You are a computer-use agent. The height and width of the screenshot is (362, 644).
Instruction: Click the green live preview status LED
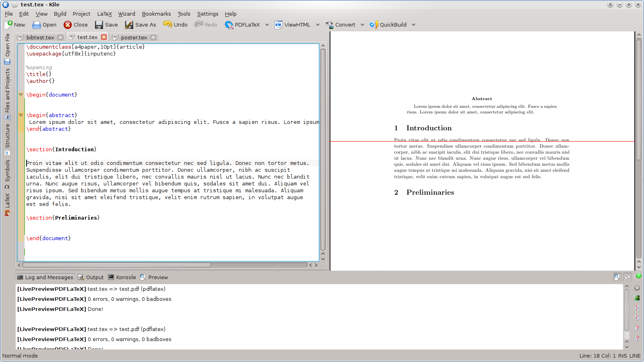pyautogui.click(x=639, y=276)
